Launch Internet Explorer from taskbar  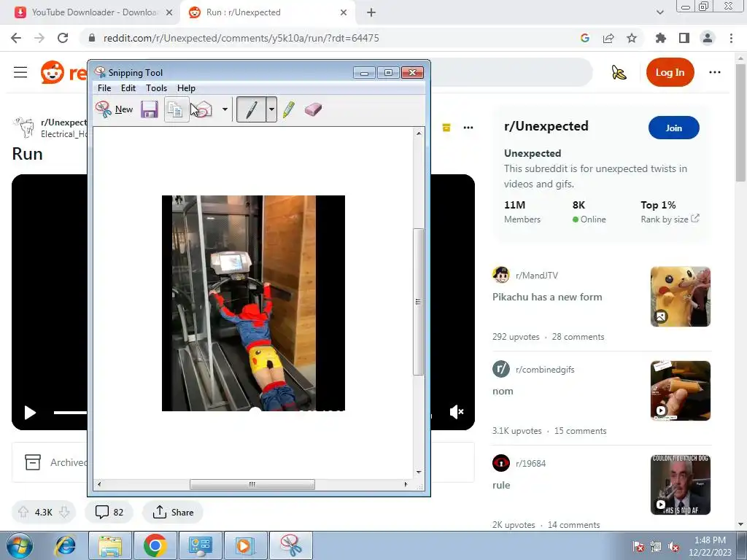65,545
